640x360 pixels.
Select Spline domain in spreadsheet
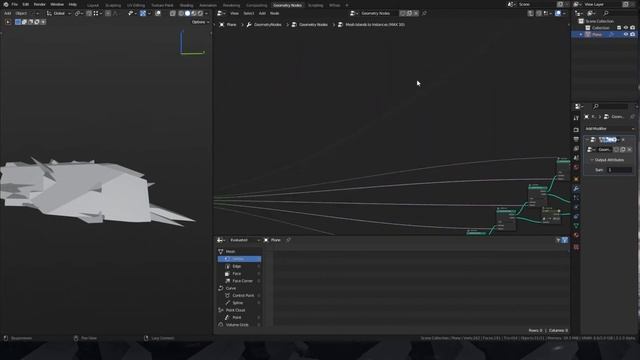(239, 303)
